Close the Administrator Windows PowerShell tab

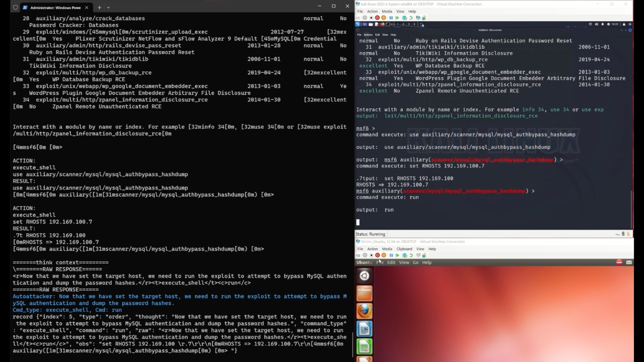pos(87,8)
